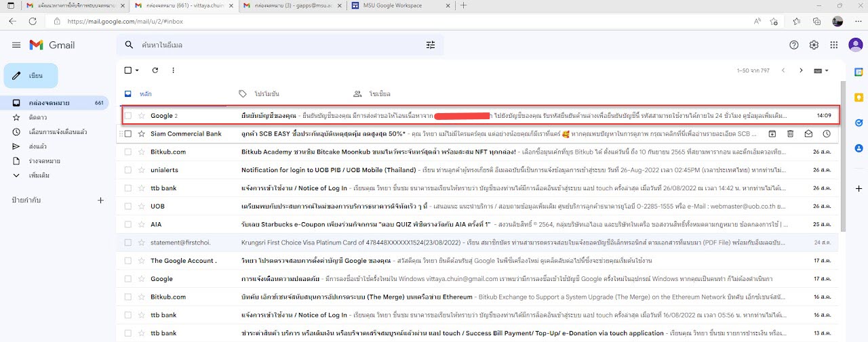Open the MSU Google Workspace browser tab

tap(401, 5)
